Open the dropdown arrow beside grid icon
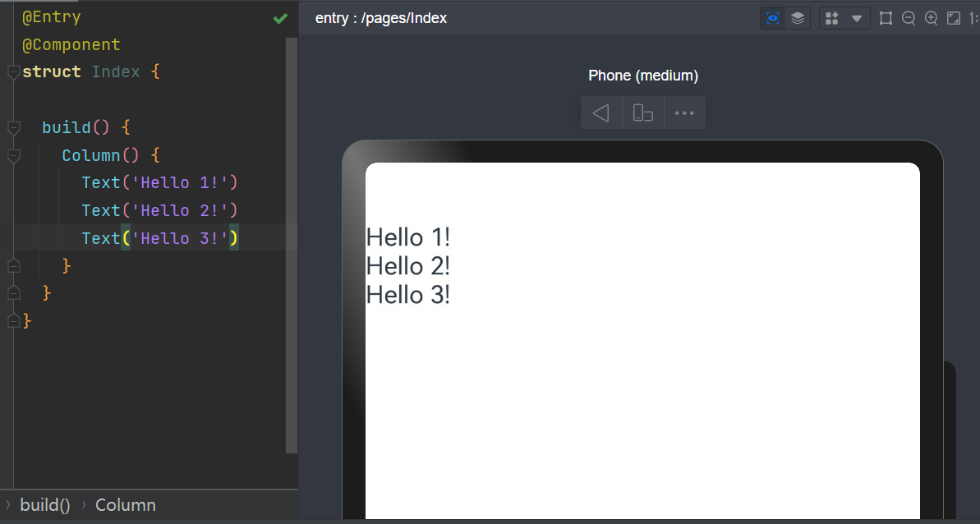Image resolution: width=980 pixels, height=524 pixels. 857,18
